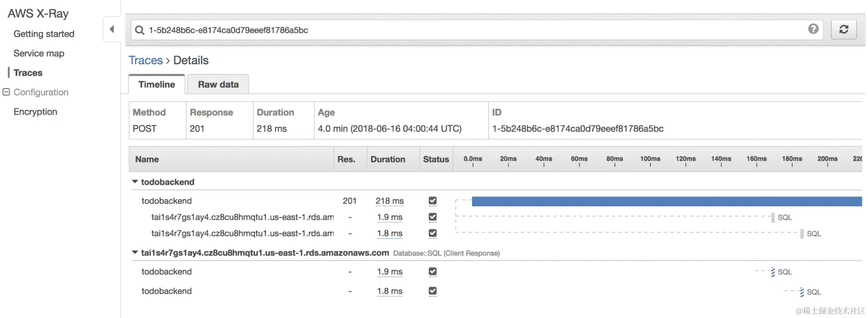This screenshot has width=868, height=318.
Task: Open the help question mark icon
Action: [813, 29]
